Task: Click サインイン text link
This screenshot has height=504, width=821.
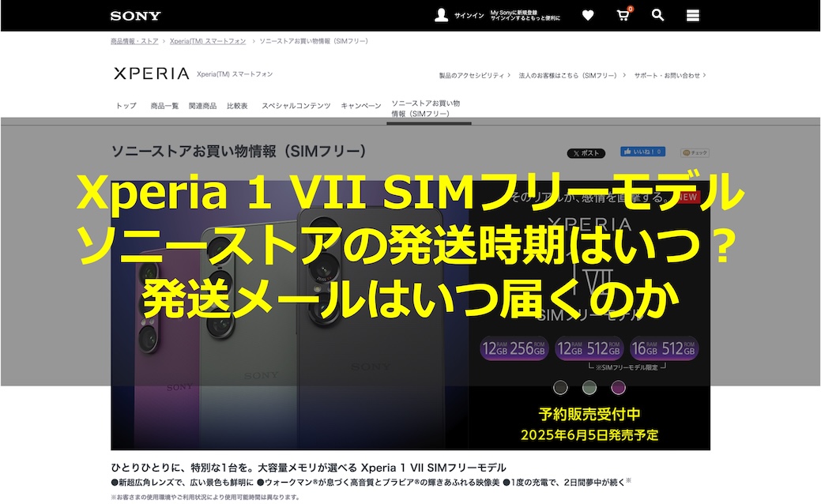Action: (x=469, y=16)
